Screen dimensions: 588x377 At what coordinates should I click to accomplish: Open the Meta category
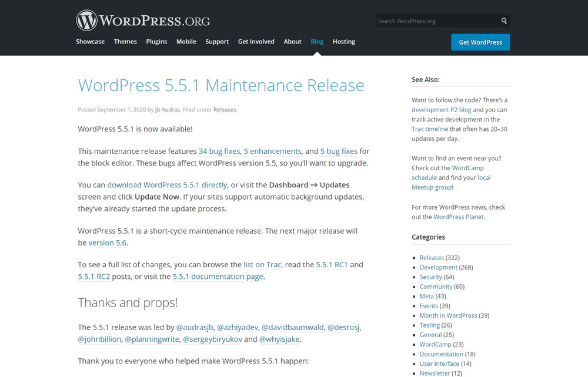427,297
